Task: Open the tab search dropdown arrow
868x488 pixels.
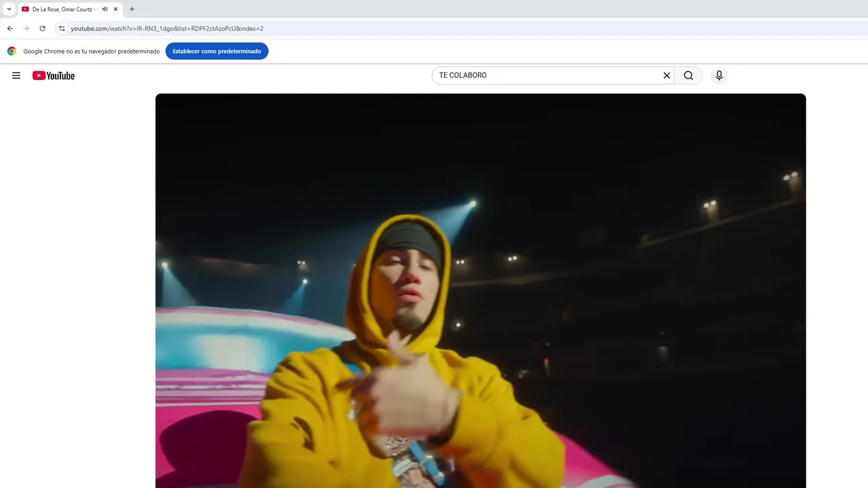Action: pos(9,9)
